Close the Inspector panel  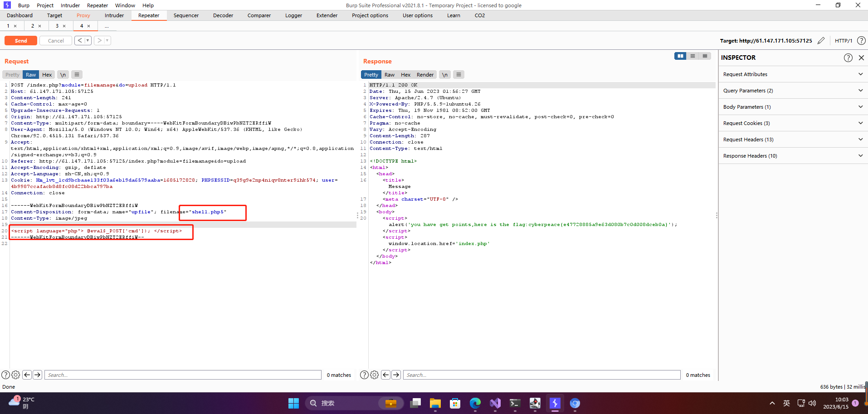pos(861,58)
